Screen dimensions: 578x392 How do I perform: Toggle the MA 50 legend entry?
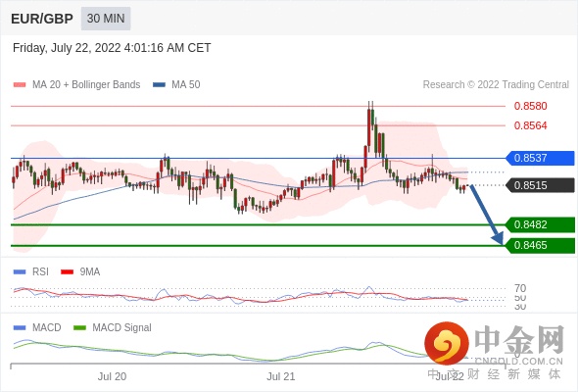coord(177,85)
